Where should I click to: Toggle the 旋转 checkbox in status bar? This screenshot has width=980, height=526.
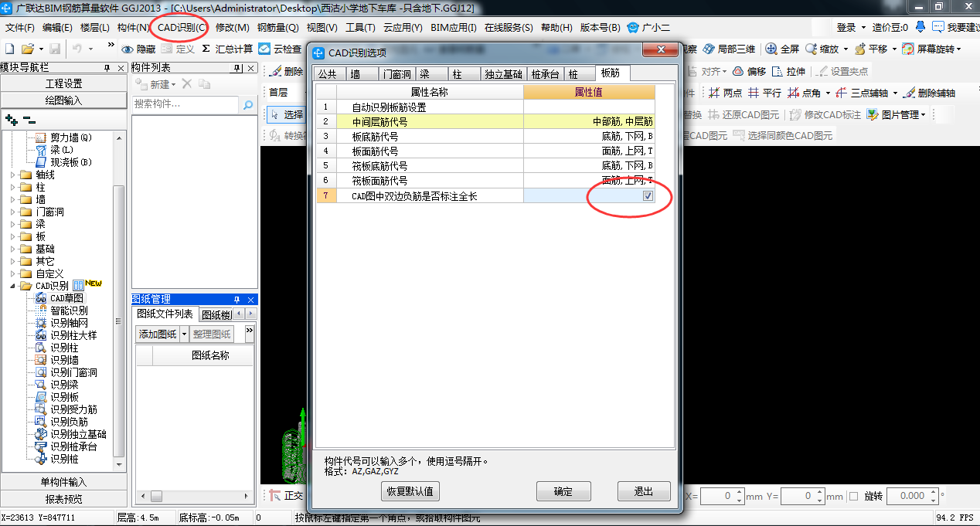[854, 496]
